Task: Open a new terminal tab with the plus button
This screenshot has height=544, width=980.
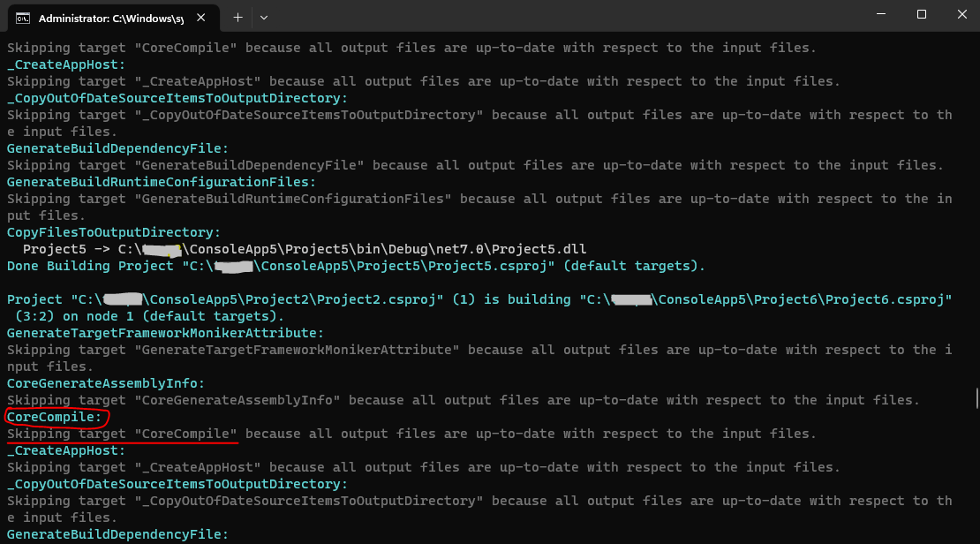Action: (238, 18)
